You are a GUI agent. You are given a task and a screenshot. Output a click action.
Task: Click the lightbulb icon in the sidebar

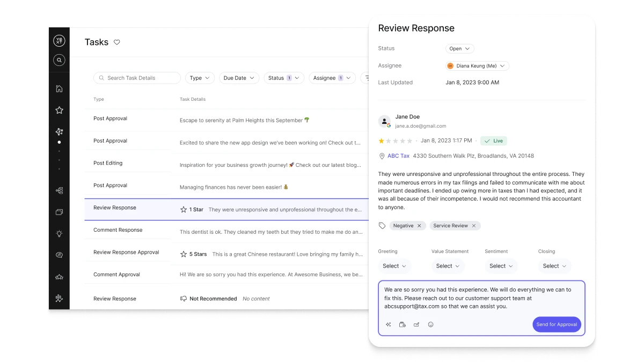59,233
